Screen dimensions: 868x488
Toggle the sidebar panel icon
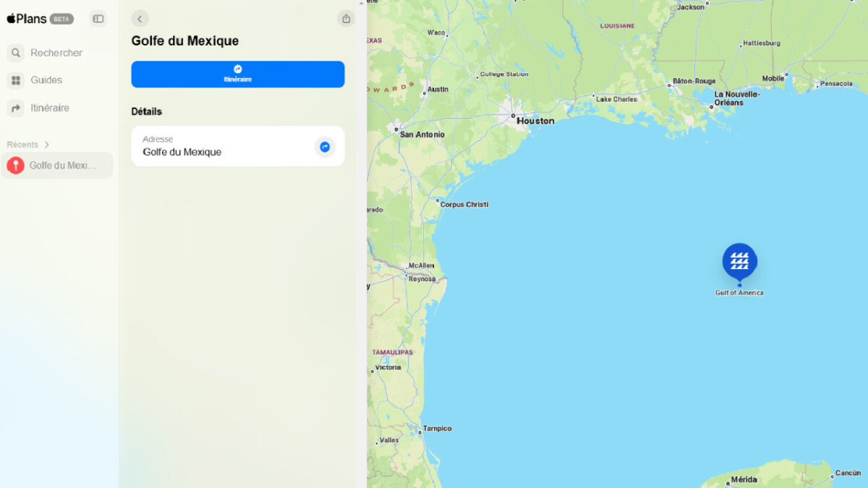[98, 19]
